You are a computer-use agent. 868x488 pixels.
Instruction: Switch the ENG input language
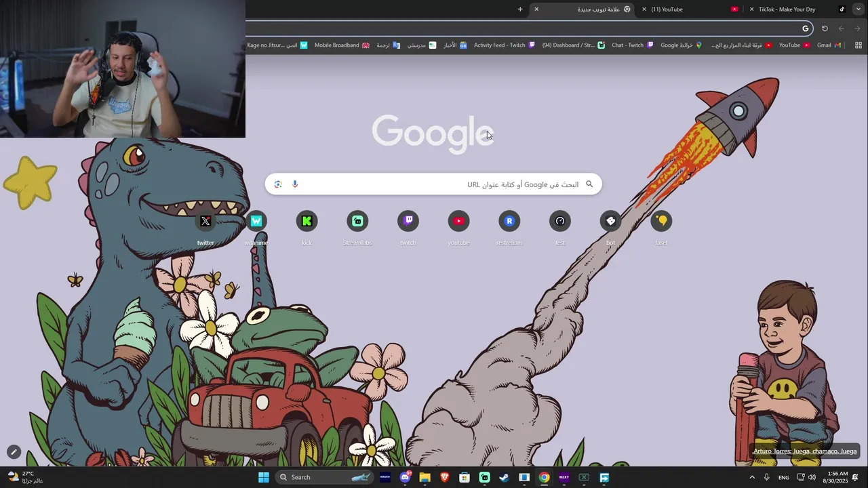[x=784, y=477]
